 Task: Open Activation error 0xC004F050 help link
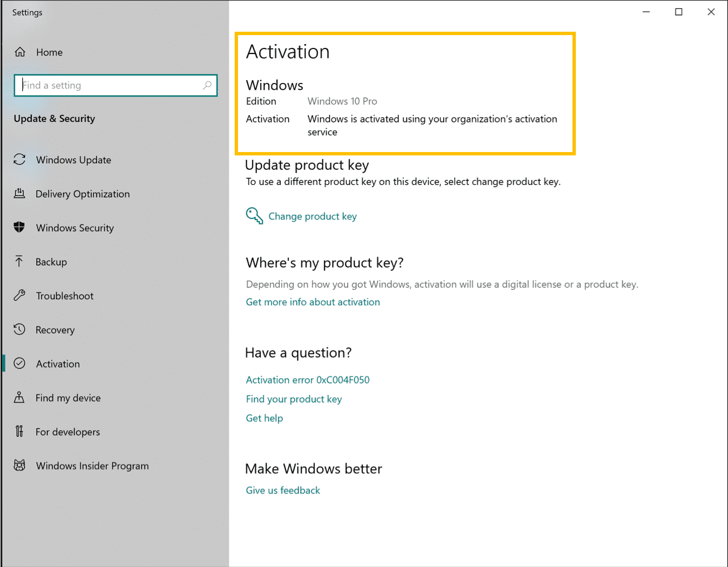308,380
